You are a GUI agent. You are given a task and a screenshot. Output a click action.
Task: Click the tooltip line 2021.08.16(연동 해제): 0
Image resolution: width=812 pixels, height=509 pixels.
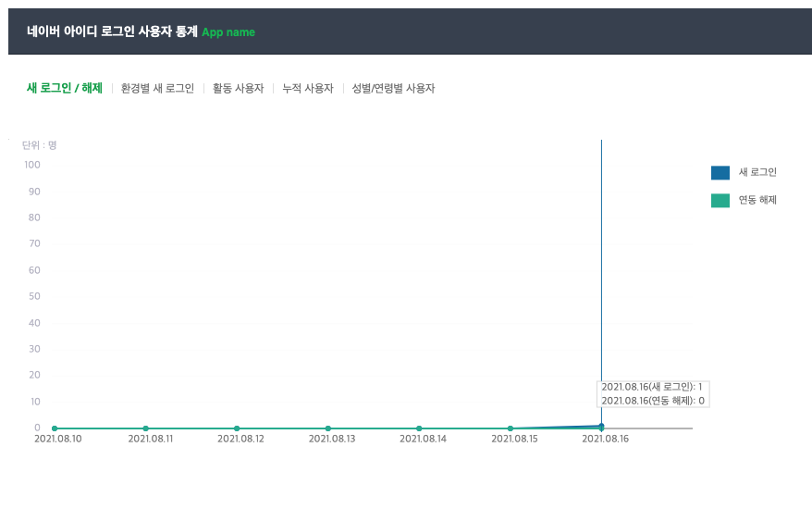(653, 401)
